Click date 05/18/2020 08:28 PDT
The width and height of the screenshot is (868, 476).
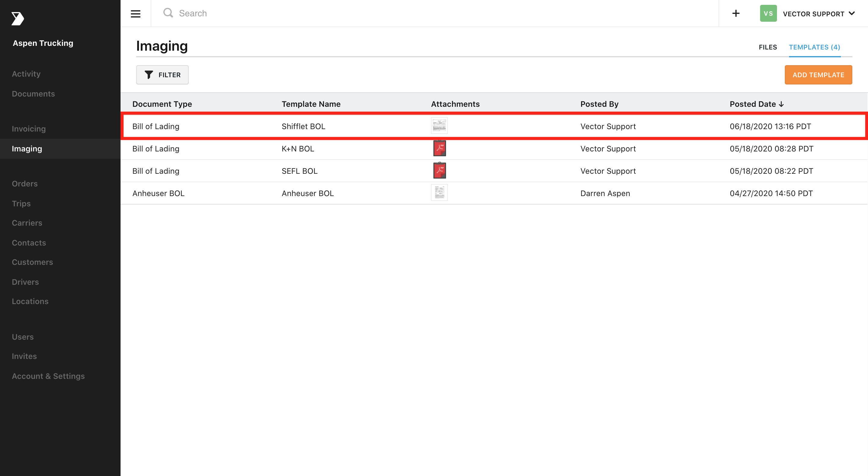[771, 149]
